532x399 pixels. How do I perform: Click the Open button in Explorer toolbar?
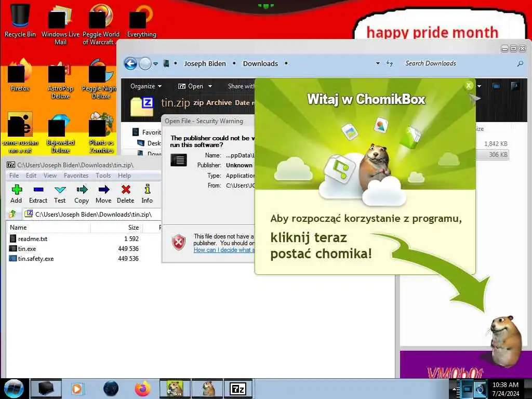pos(191,86)
